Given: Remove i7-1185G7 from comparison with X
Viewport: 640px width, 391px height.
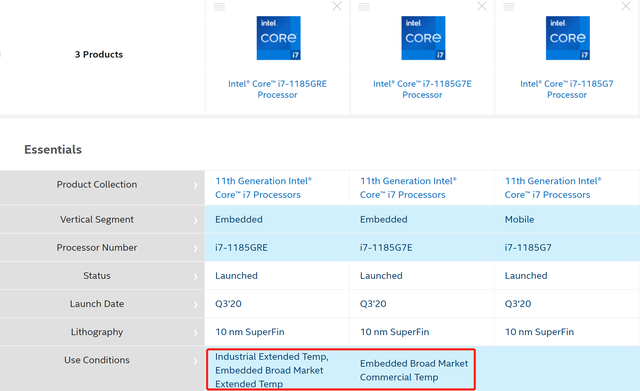Looking at the screenshot, I should pyautogui.click(x=626, y=6).
